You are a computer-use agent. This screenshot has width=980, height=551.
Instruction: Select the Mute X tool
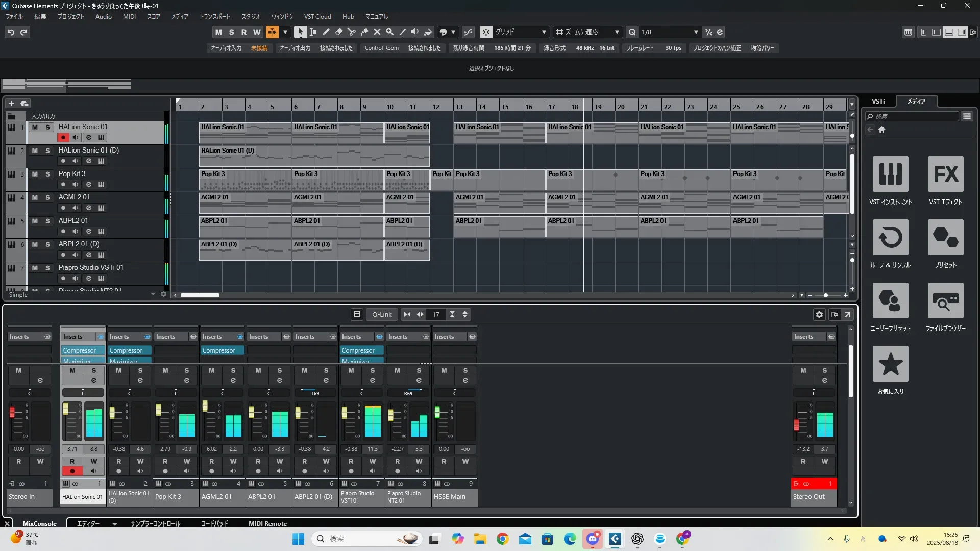click(x=377, y=32)
